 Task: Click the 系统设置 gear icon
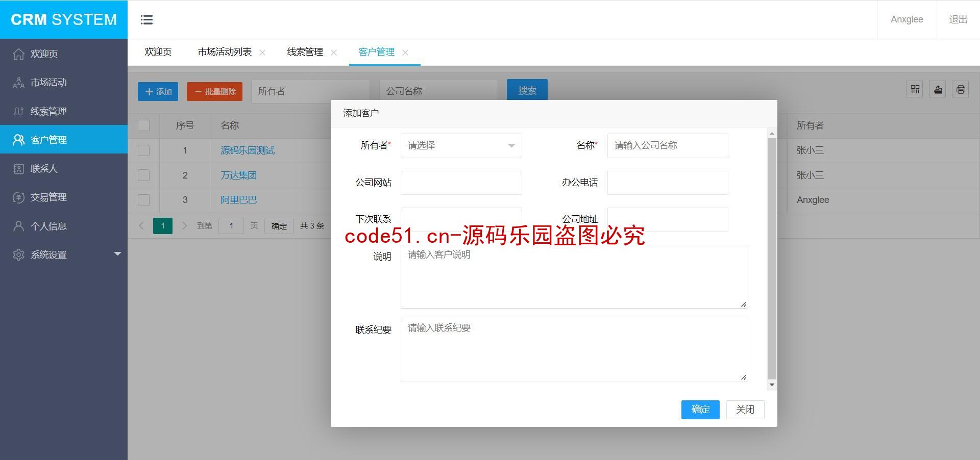(x=18, y=254)
